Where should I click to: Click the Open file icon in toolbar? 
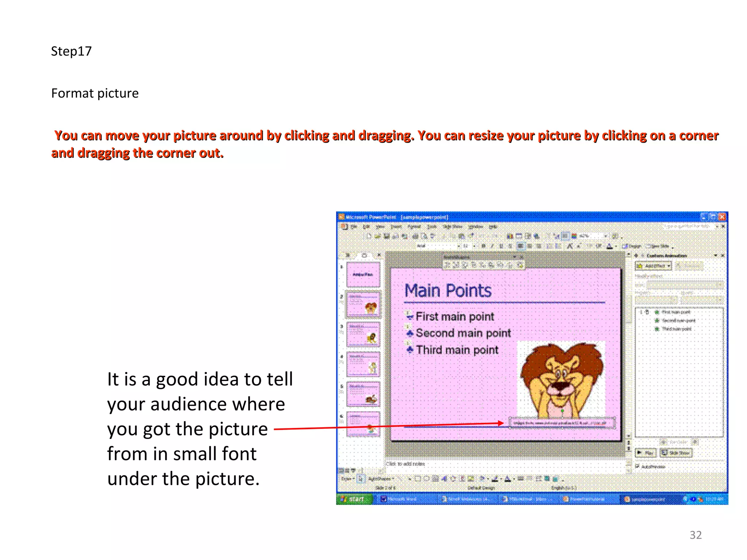pyautogui.click(x=378, y=236)
